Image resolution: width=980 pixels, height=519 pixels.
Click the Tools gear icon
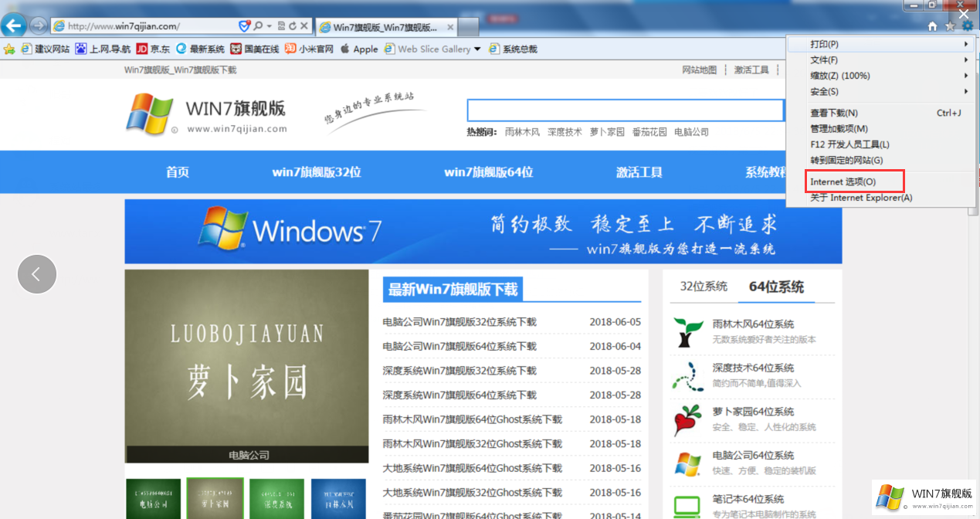(967, 26)
